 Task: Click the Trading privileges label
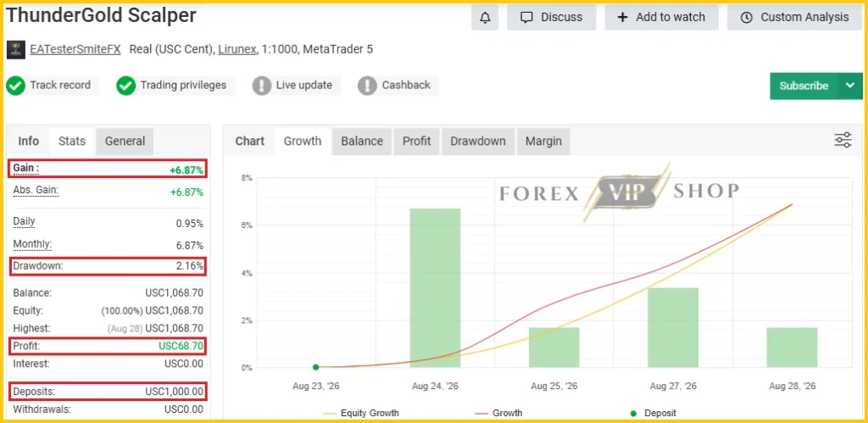coord(183,86)
